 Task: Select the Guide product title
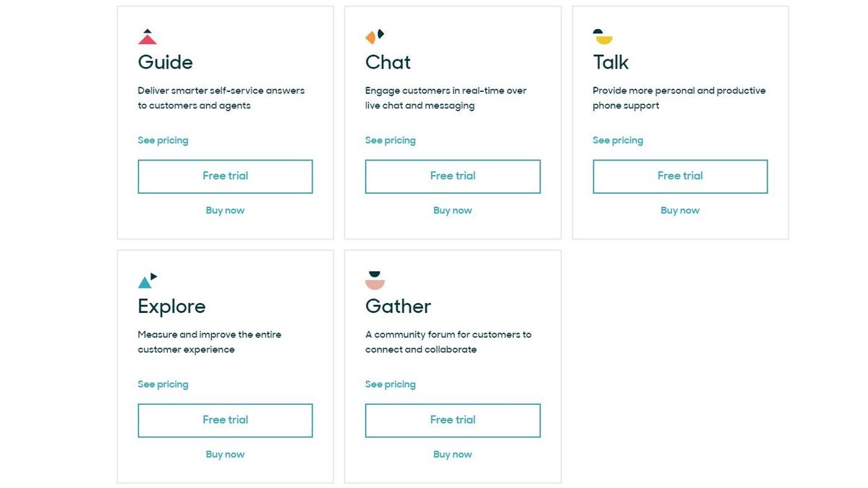165,62
